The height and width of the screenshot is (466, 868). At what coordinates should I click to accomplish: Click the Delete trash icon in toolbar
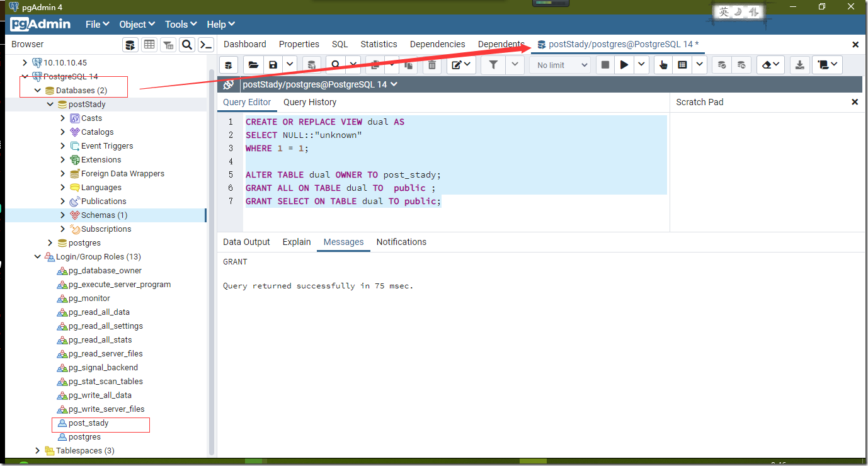coord(431,65)
